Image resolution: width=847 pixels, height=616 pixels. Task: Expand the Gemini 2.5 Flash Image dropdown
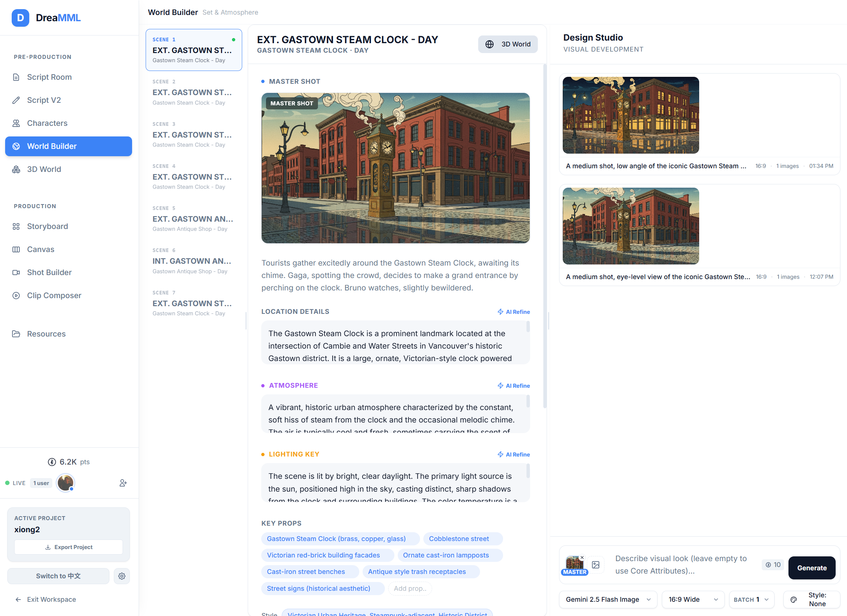point(608,599)
